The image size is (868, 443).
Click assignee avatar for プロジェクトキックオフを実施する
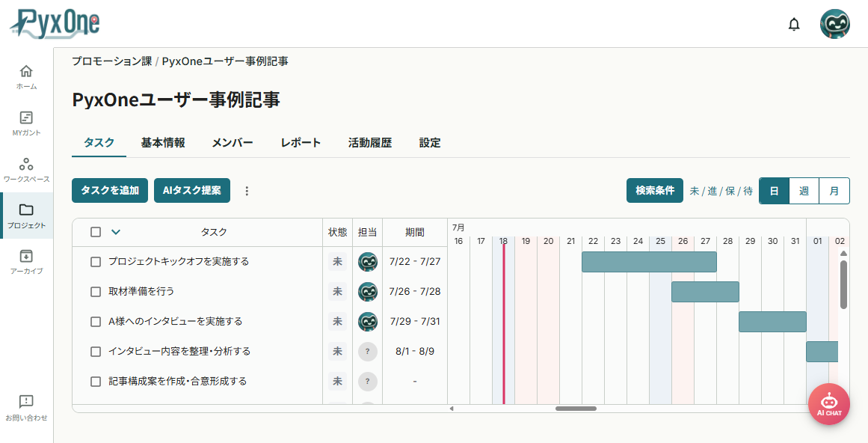click(368, 262)
